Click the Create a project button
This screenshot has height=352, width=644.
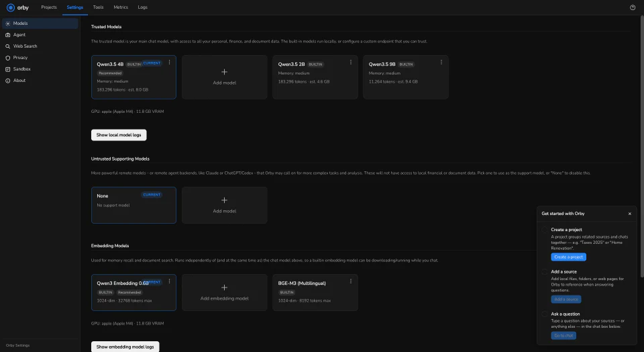coord(568,257)
